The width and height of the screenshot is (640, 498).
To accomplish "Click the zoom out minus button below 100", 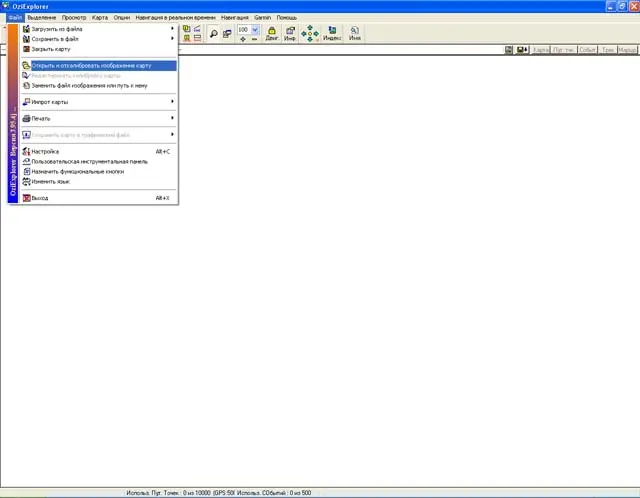I will tap(254, 39).
